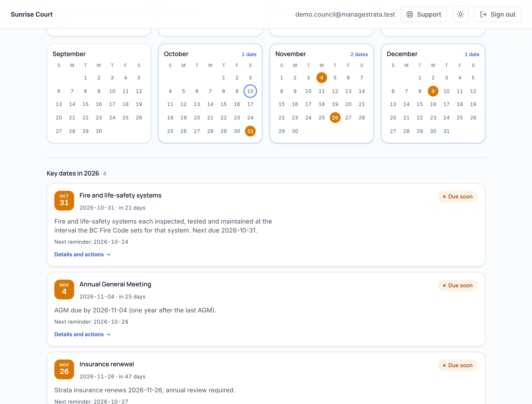Select October 24 in the calendar

point(250,118)
